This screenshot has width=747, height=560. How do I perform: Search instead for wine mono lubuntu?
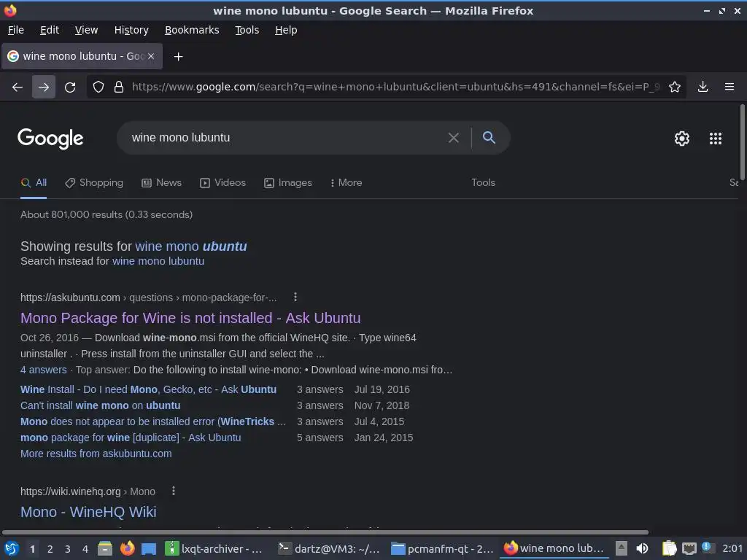pyautogui.click(x=158, y=261)
